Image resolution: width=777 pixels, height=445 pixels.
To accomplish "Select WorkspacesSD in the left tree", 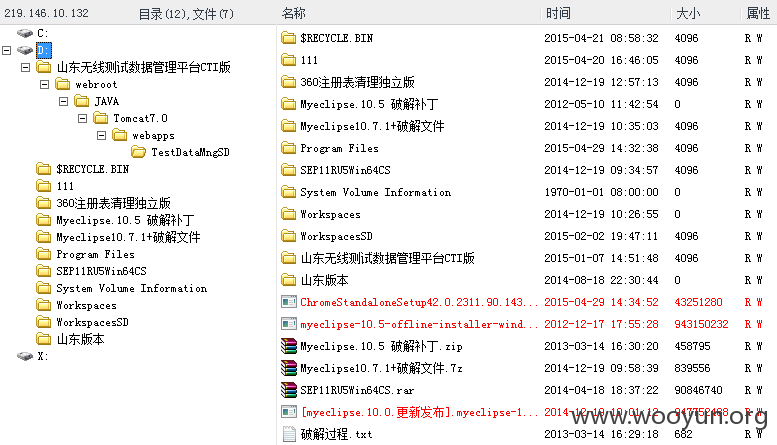I will [92, 322].
